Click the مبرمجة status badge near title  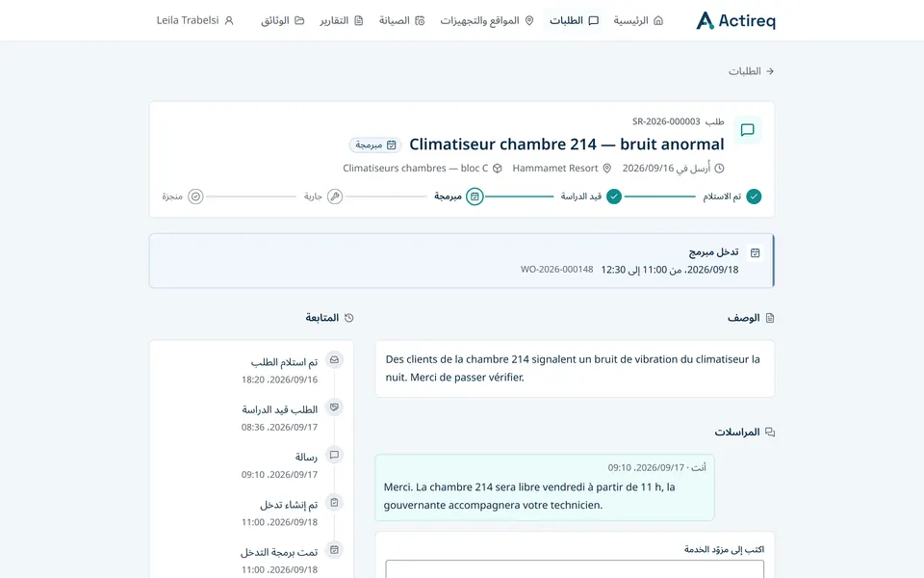tap(375, 144)
